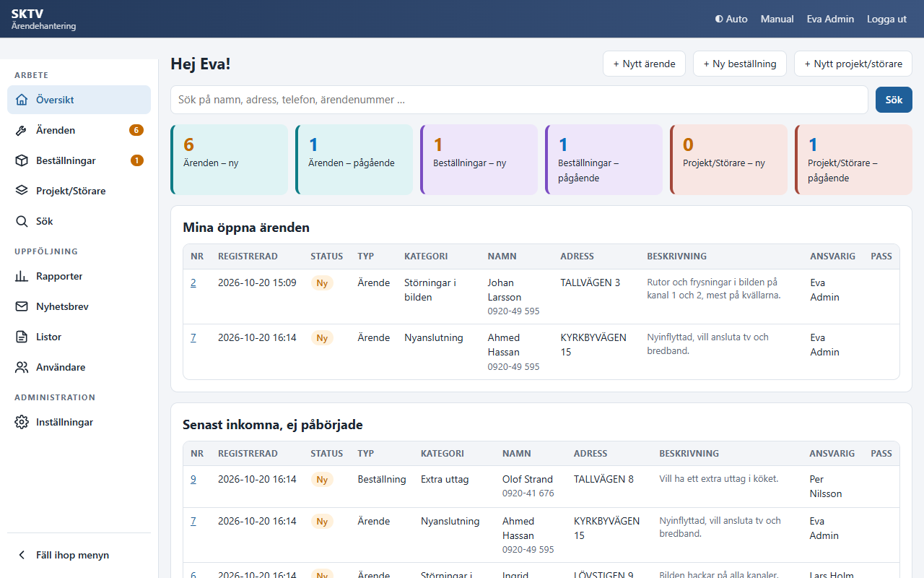Click the address TALLVÄGEN 8
The width and height of the screenshot is (924, 578).
[x=603, y=479]
